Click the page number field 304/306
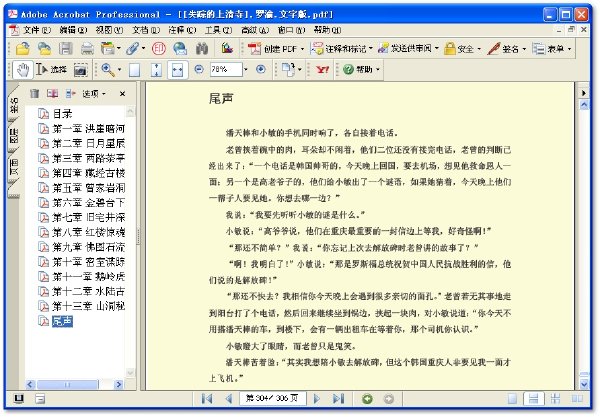600x417 pixels. click(272, 398)
